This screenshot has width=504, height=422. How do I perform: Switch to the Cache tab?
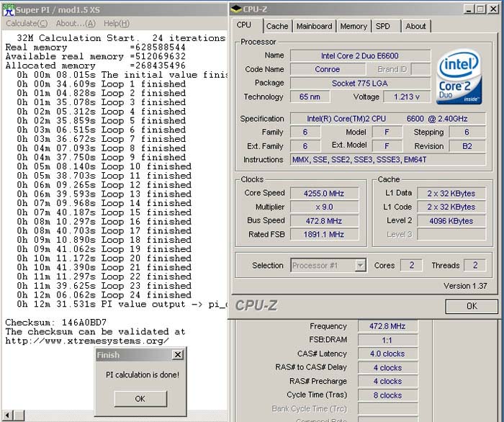click(x=277, y=26)
